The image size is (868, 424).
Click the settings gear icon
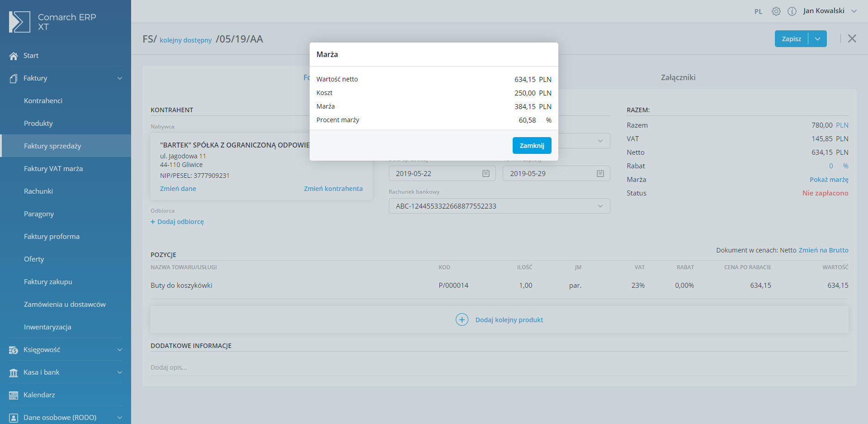tap(776, 11)
